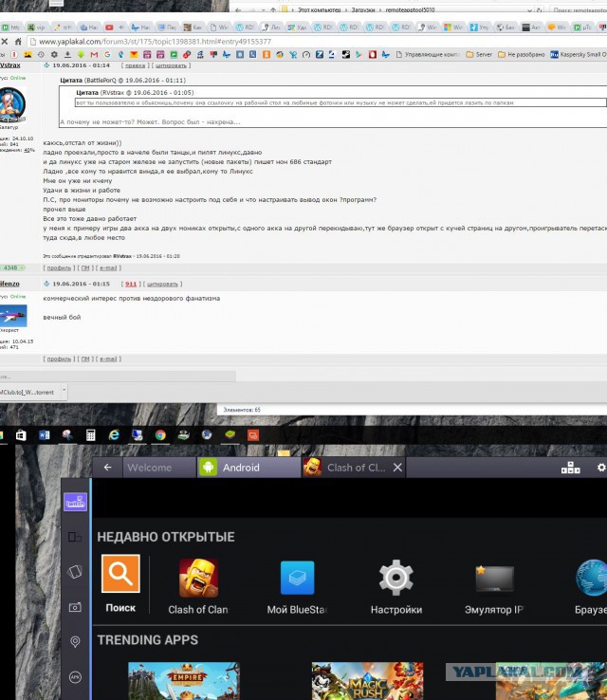
Task: Open e-mail link under RVstrax post
Action: tap(108, 267)
